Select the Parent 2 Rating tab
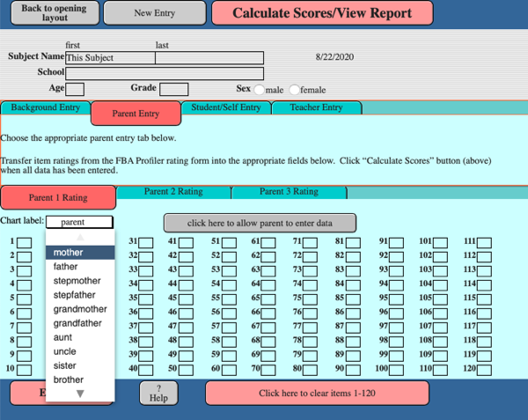 tap(172, 192)
